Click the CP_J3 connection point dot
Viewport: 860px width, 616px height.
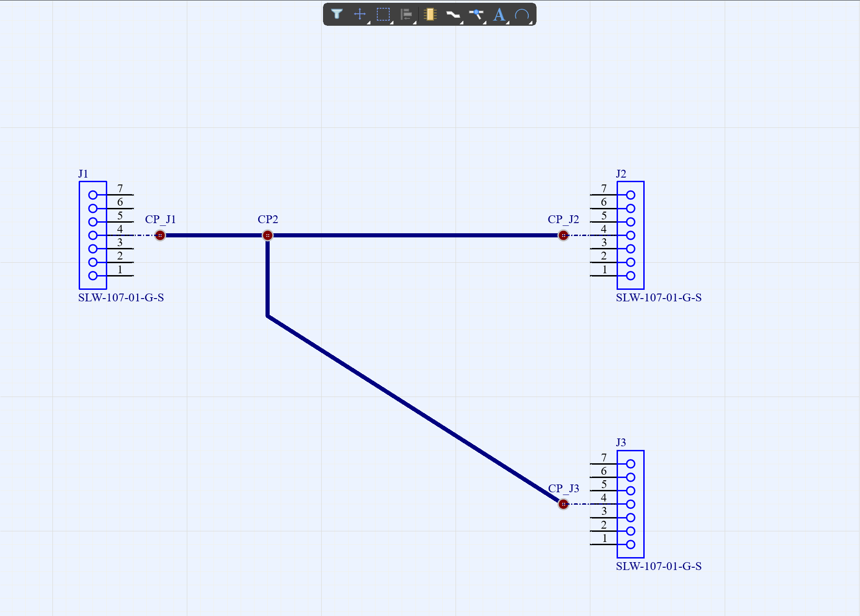[x=563, y=504]
